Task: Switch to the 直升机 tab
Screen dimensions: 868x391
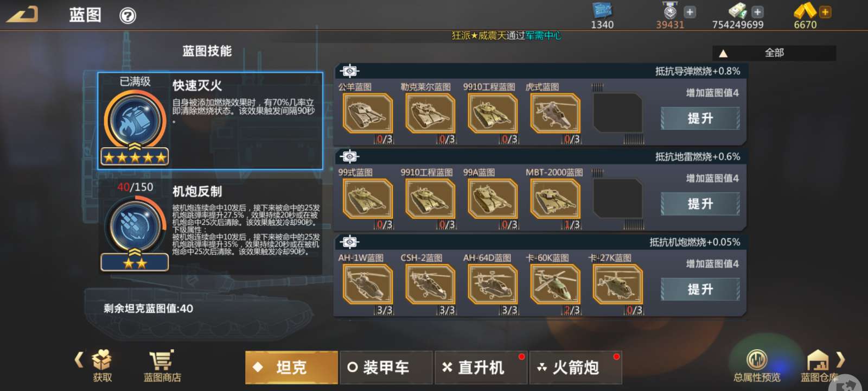Action: point(481,368)
